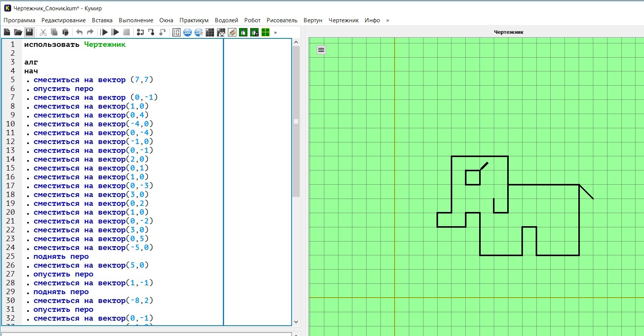
Task: Click the editor scrollbar down arrow
Action: point(296,322)
